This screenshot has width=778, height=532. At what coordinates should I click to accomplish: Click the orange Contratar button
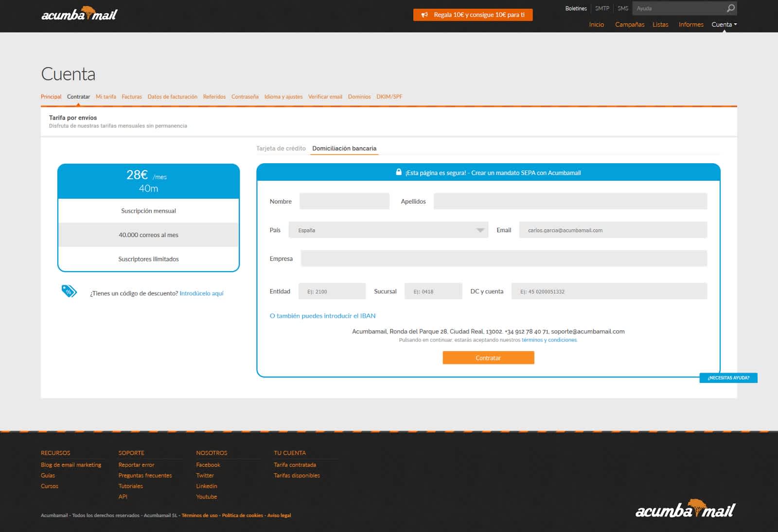pyautogui.click(x=488, y=358)
